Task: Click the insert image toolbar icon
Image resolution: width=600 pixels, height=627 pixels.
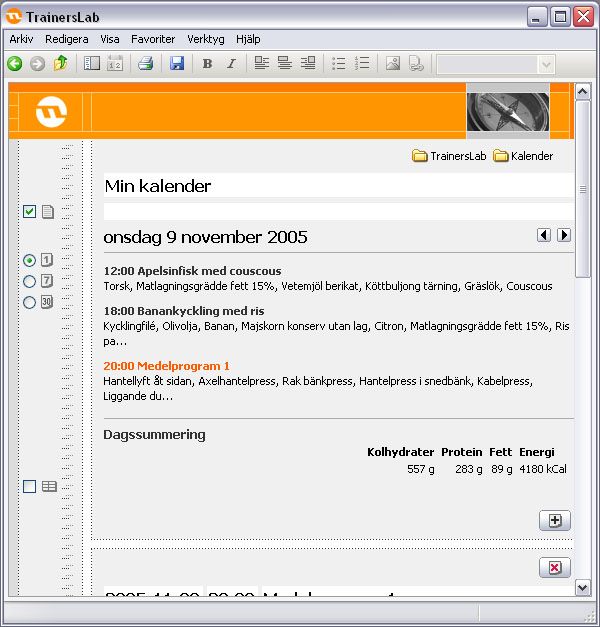Action: (x=393, y=64)
